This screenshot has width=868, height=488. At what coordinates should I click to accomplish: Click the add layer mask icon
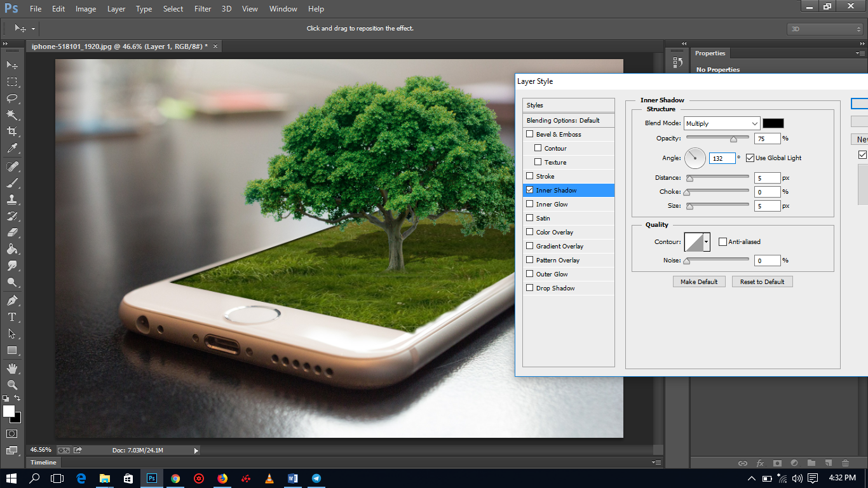[776, 463]
